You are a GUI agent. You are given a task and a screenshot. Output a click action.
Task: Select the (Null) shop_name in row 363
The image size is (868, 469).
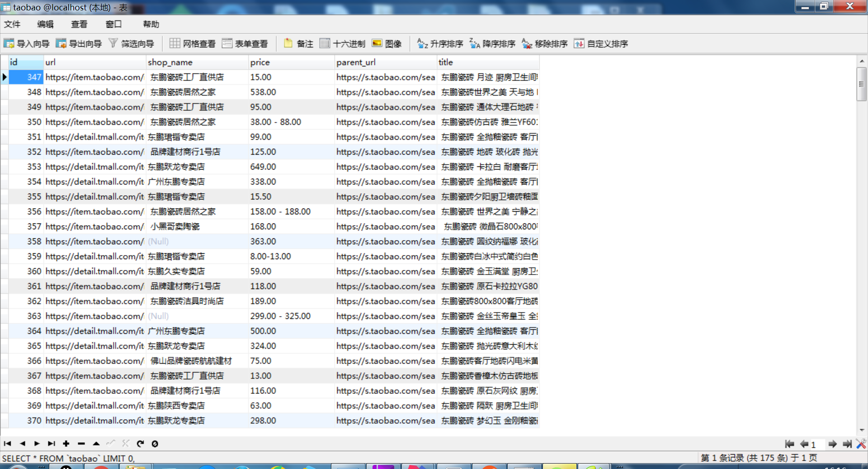tap(197, 316)
